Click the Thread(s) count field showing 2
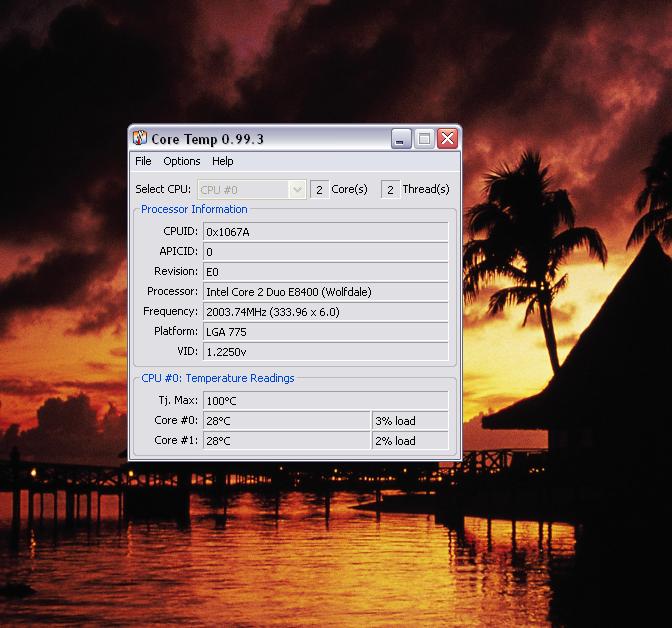 coord(390,189)
